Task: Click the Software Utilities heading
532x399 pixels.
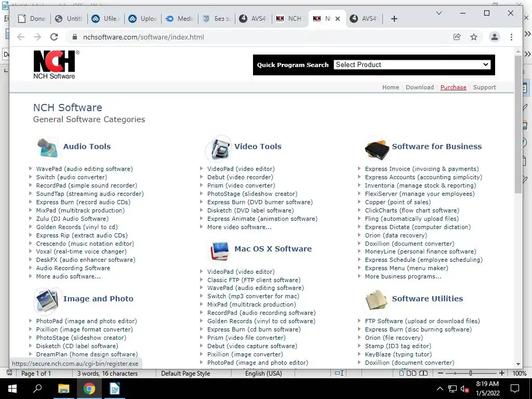Action: click(x=427, y=299)
